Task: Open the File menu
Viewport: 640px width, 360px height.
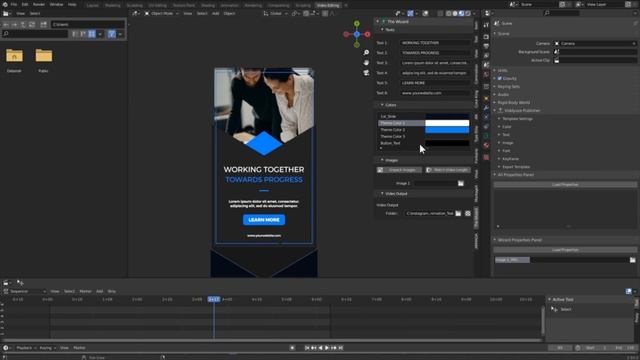Action: (14, 4)
